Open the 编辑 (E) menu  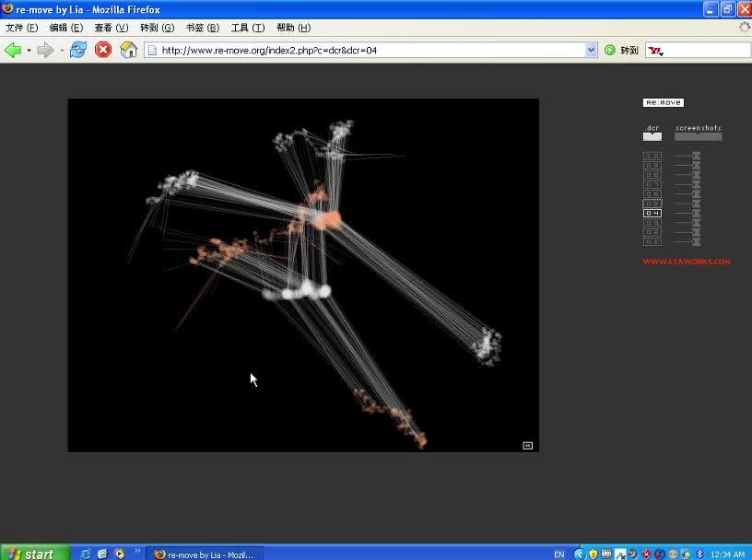(x=66, y=28)
